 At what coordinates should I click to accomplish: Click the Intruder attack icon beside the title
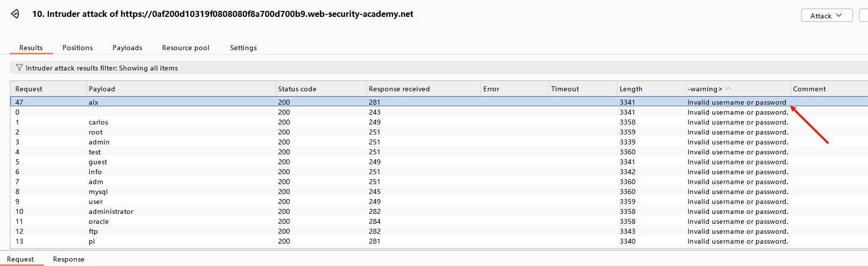click(x=15, y=14)
